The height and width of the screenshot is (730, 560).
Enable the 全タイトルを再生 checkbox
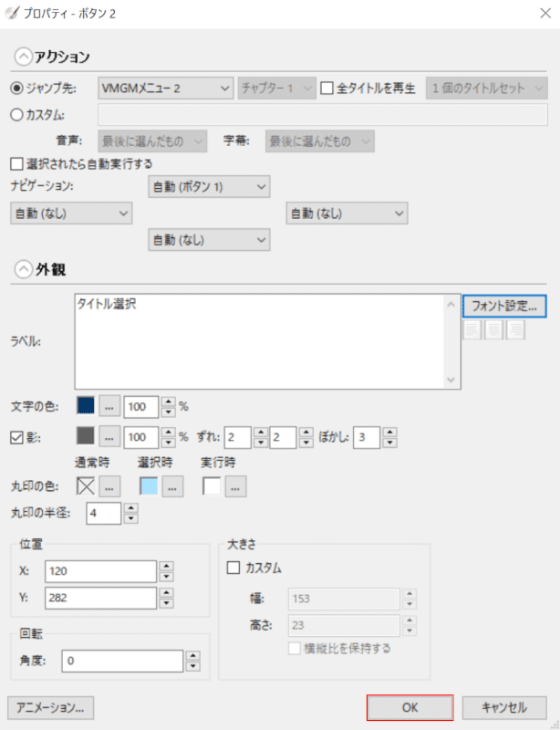click(327, 88)
